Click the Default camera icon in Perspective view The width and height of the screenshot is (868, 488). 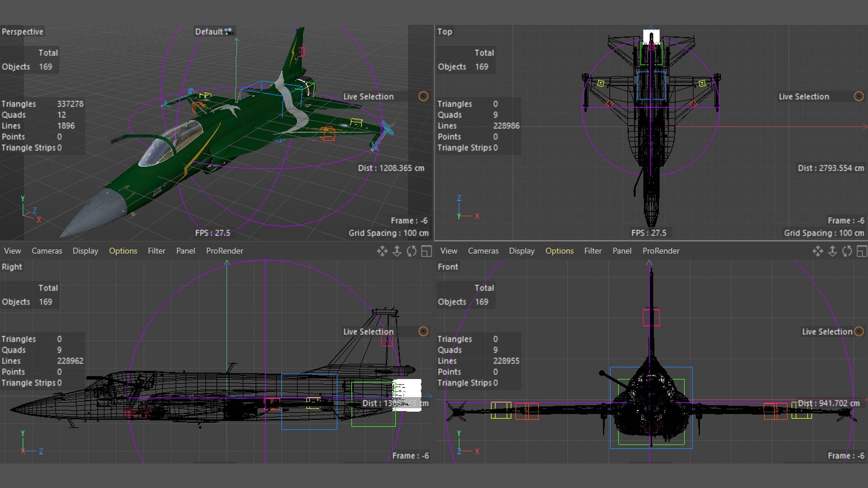pyautogui.click(x=229, y=31)
